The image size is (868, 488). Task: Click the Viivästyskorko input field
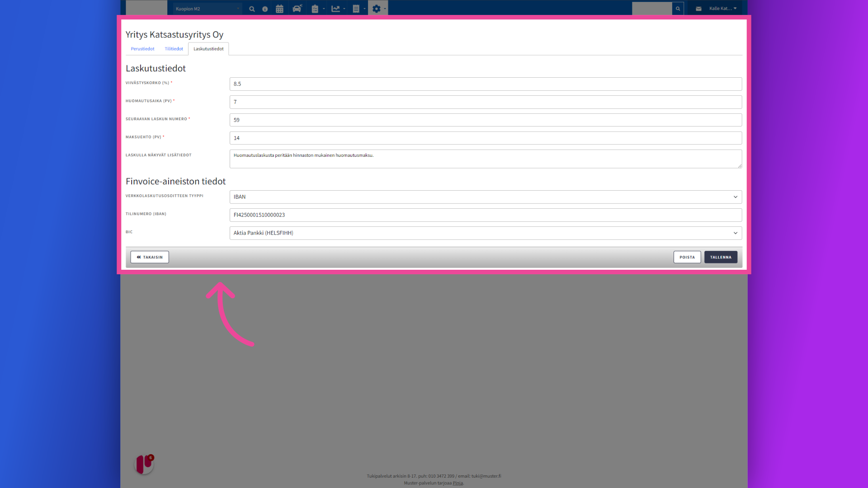pos(486,84)
